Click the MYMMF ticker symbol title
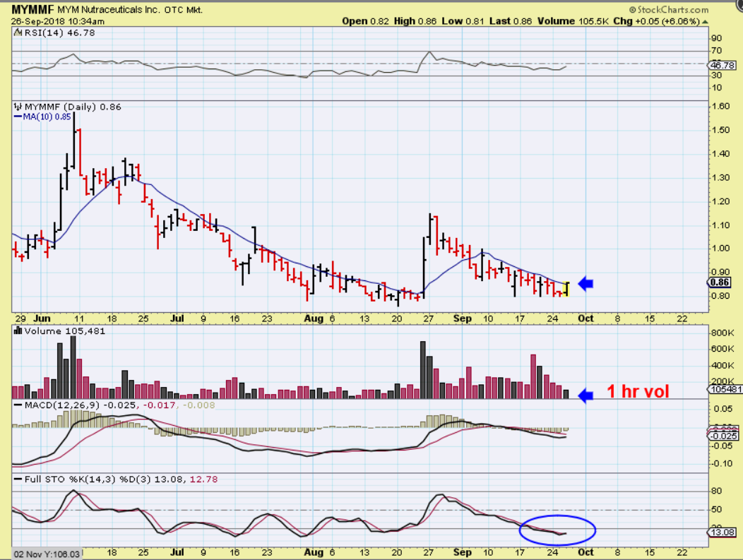Screen dimensions: 743x560 [32, 9]
